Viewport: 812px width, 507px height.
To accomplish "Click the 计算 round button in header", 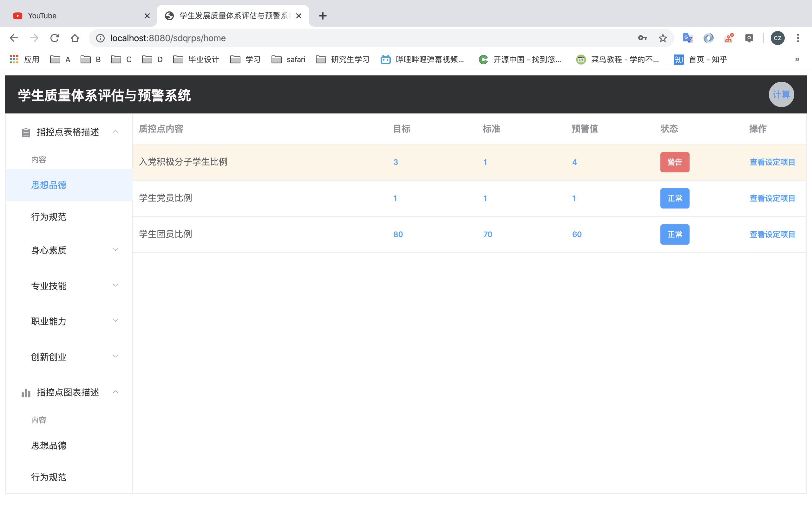I will tap(781, 94).
